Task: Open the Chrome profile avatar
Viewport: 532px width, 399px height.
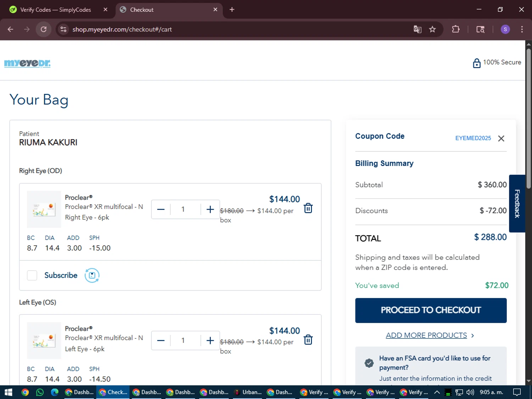Action: [x=505, y=29]
